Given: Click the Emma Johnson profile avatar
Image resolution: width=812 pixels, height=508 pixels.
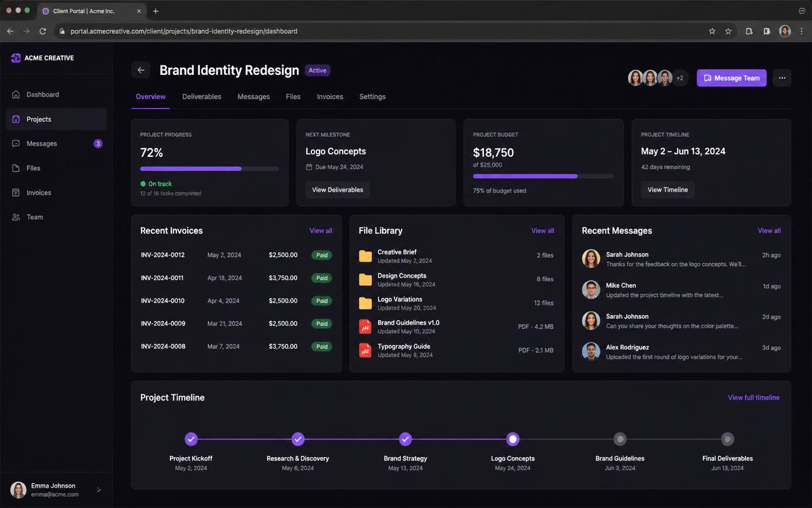Looking at the screenshot, I should pos(18,490).
